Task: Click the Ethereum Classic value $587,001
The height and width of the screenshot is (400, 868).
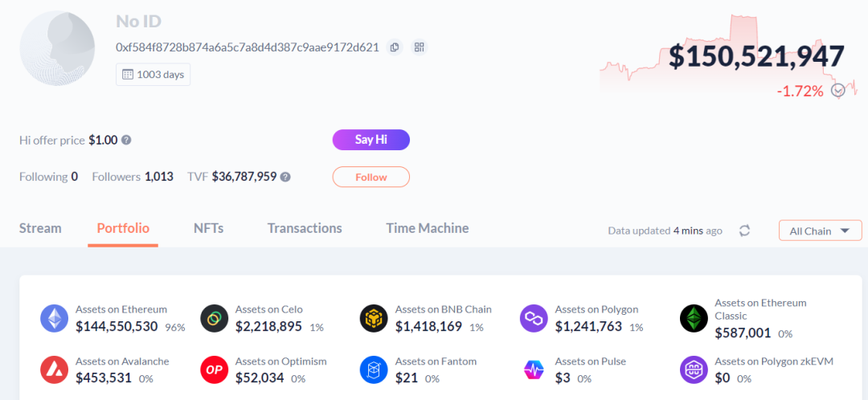Action: [743, 333]
